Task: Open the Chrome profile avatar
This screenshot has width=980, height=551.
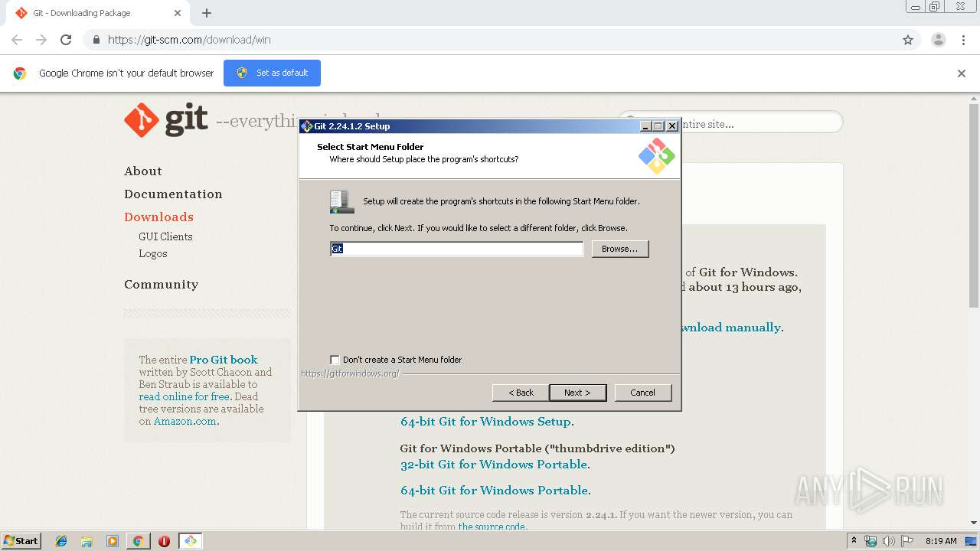Action: 939,40
